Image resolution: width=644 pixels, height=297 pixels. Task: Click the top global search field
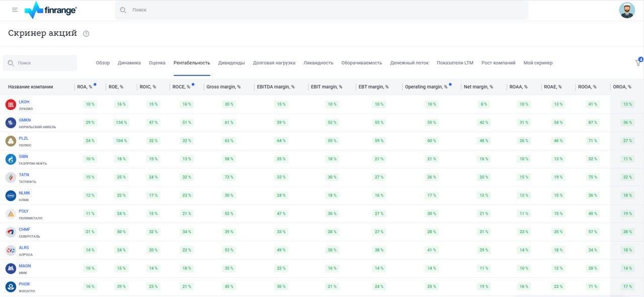(322, 10)
